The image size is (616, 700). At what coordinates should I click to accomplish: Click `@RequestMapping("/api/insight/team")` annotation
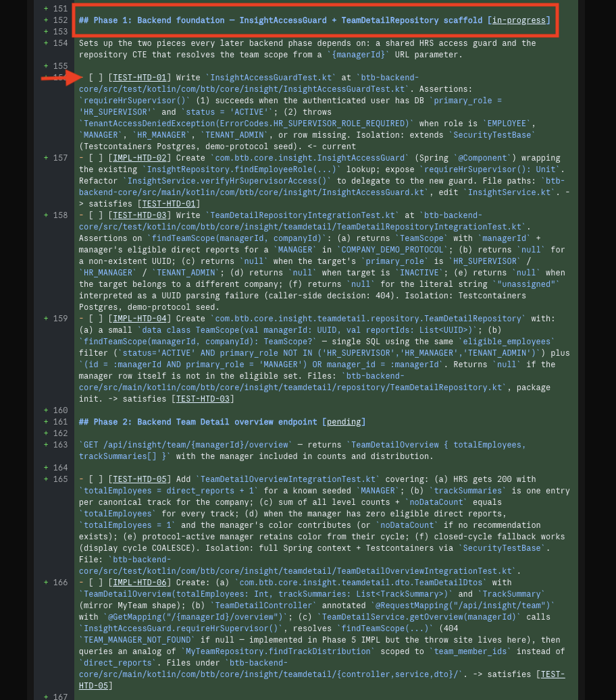(463, 605)
